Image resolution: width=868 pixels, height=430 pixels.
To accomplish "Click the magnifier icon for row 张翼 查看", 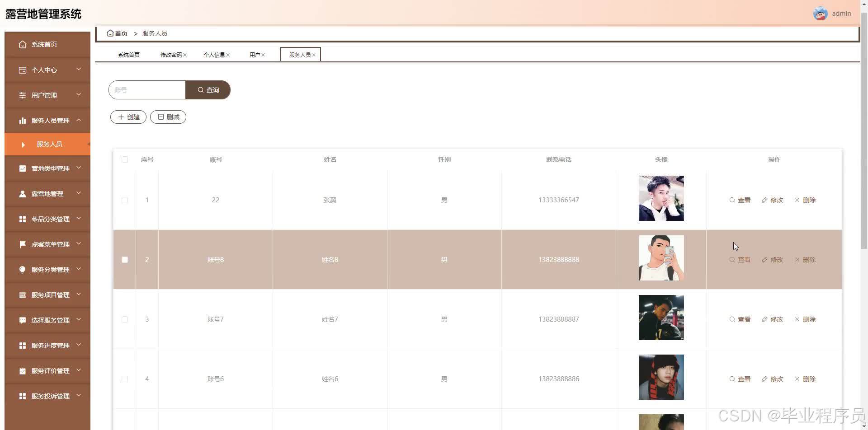I will coord(732,200).
